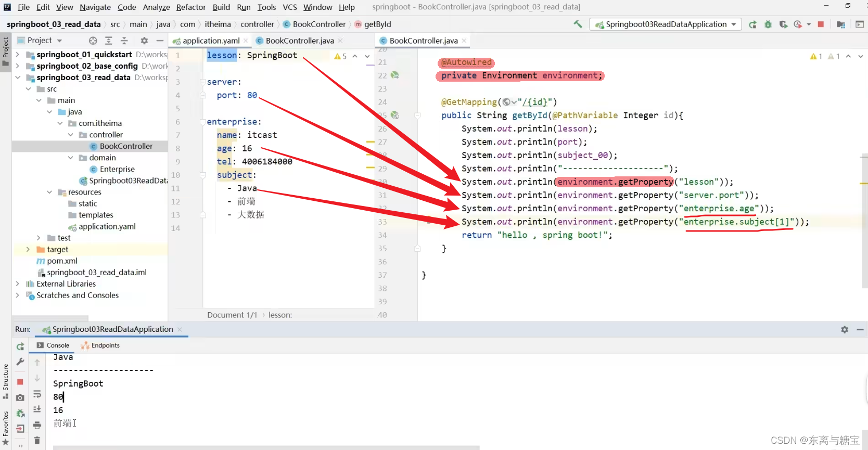The height and width of the screenshot is (450, 868).
Task: Click the Rerun application icon in top toolbar
Action: pyautogui.click(x=752, y=24)
